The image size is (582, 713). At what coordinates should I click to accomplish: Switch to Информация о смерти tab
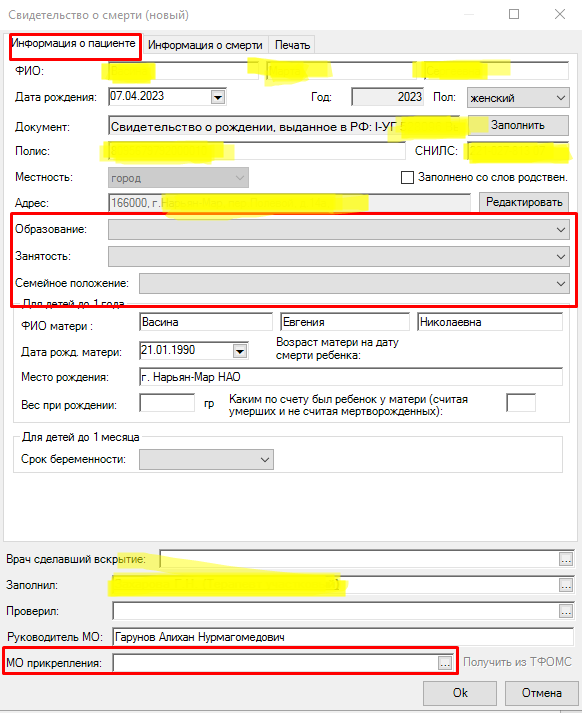click(x=205, y=45)
